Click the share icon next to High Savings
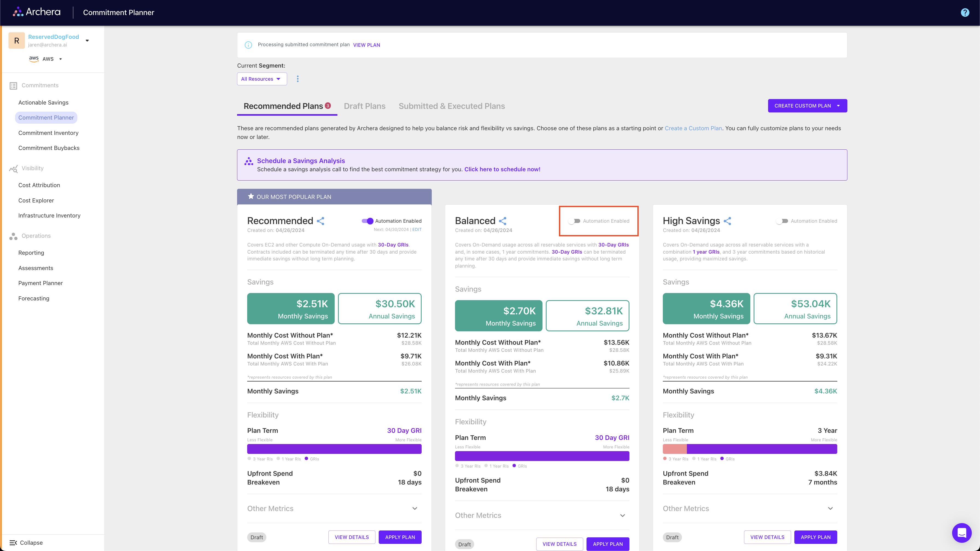 [x=727, y=221]
